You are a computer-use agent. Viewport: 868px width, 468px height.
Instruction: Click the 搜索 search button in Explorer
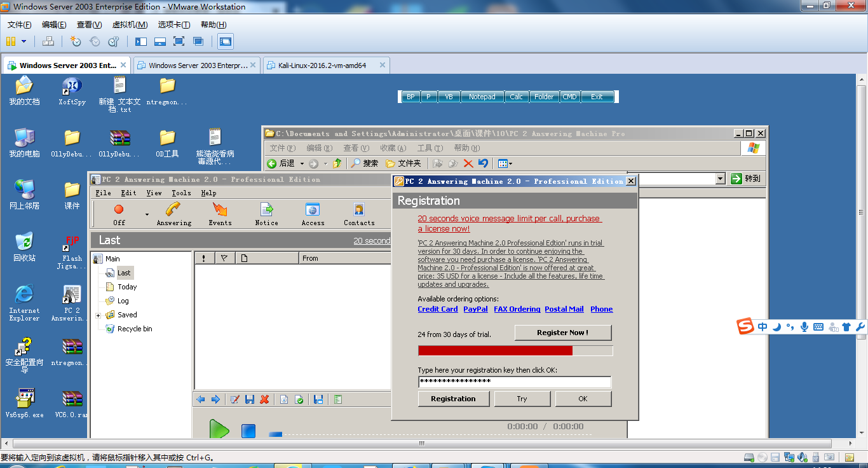[365, 163]
